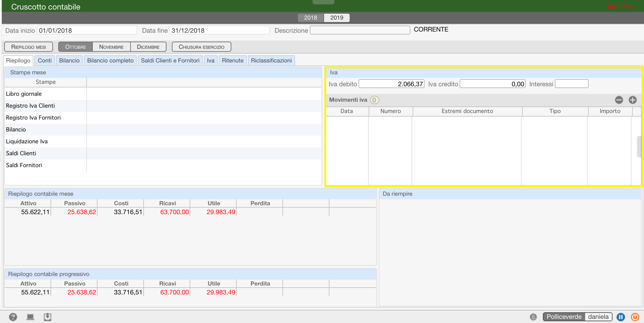Click the Numero column header
Screen dimensions: 644x323
[x=391, y=111]
